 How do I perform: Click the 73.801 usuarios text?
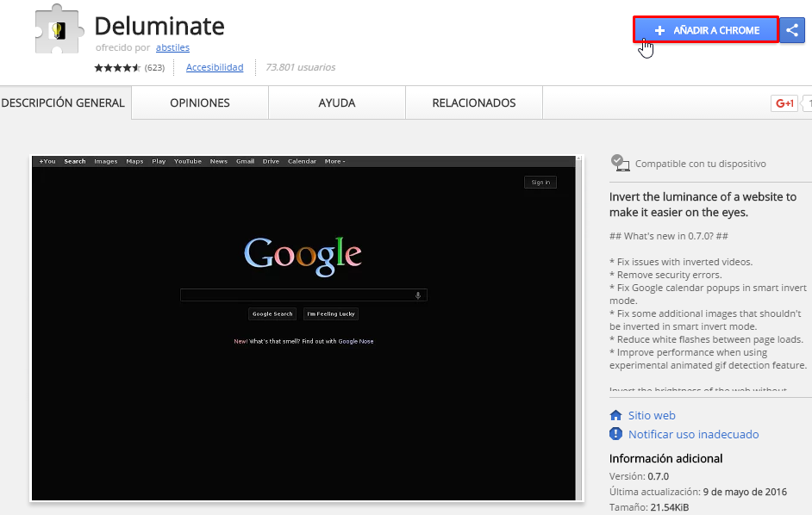(x=300, y=67)
